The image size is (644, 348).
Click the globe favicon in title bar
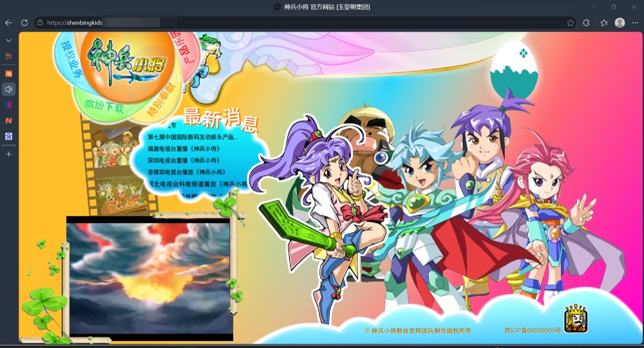tap(277, 7)
